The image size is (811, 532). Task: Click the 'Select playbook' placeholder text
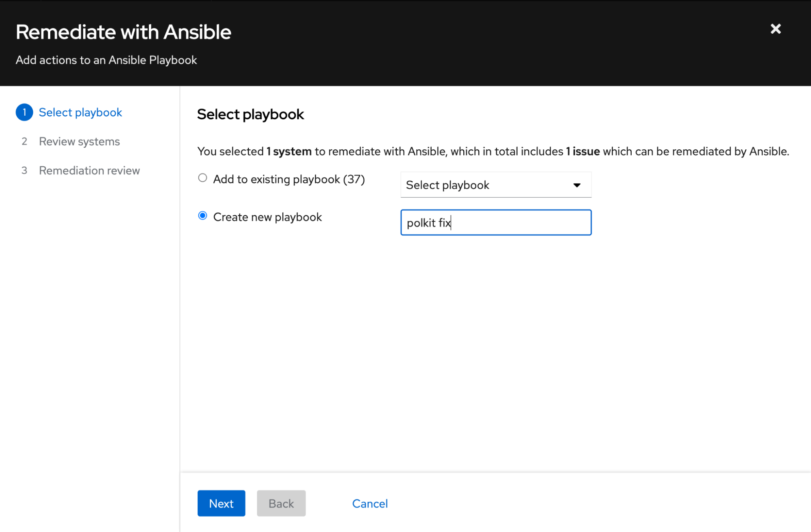(447, 185)
